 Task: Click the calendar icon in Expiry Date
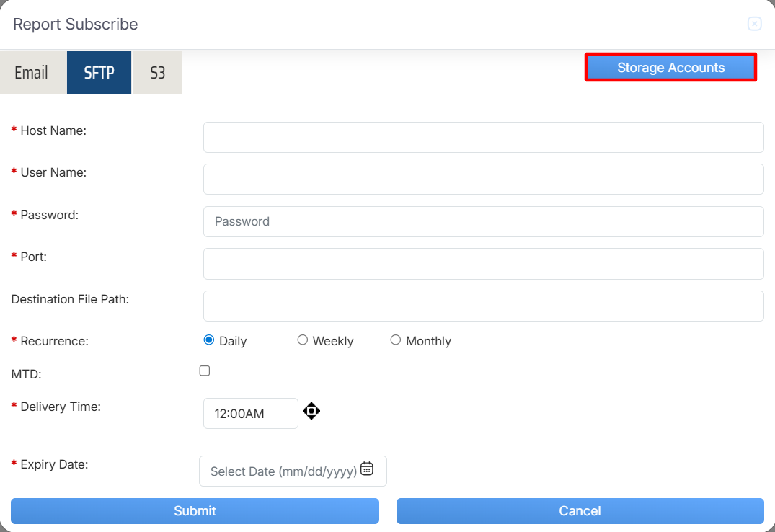(367, 469)
